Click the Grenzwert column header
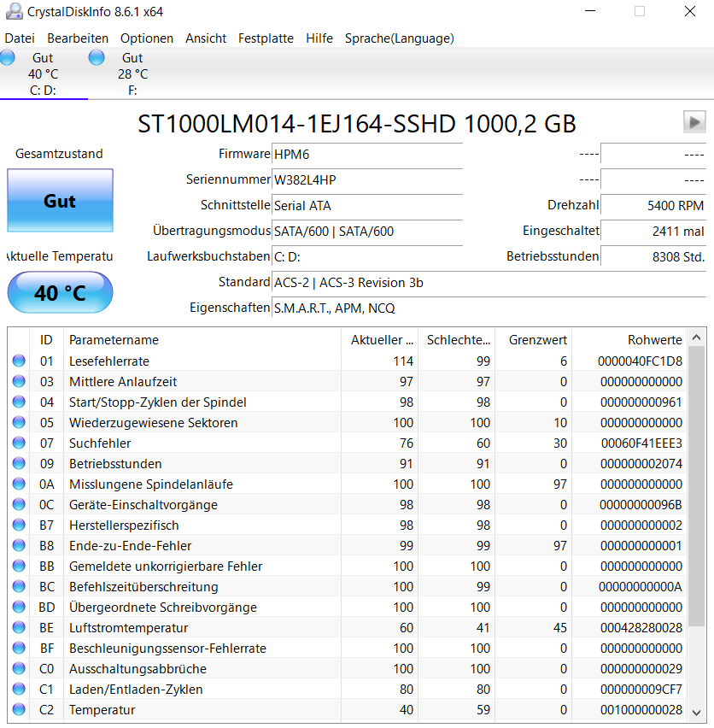Viewport: 714px width, 728px height. pos(534,340)
